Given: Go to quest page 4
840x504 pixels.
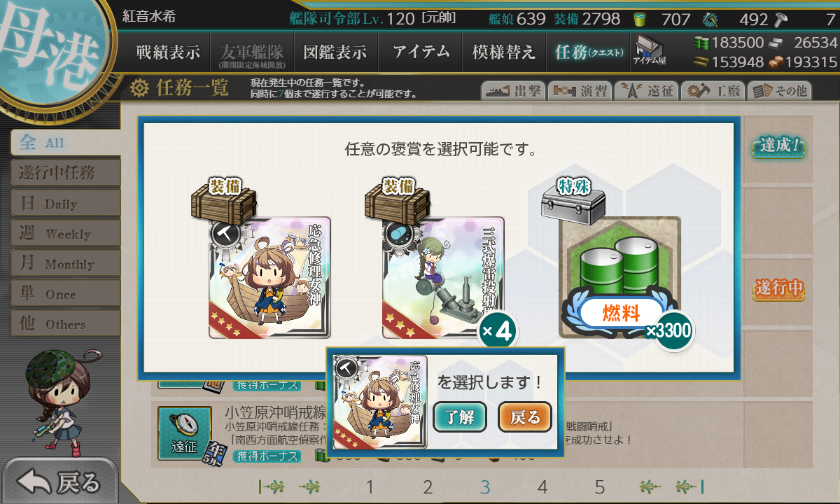Looking at the screenshot, I should click(x=542, y=487).
